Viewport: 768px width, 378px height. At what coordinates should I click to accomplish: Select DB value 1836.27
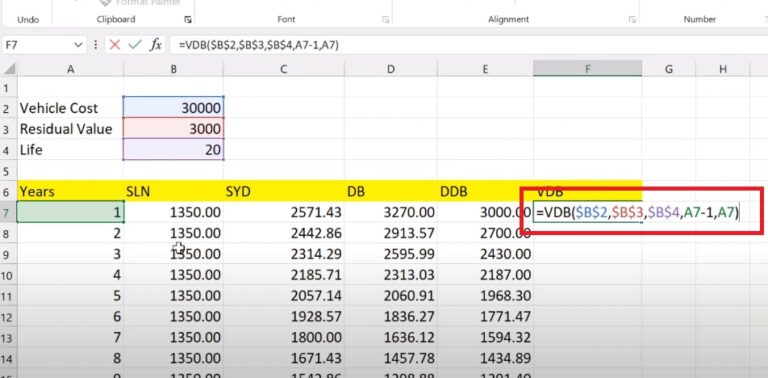[x=390, y=317]
